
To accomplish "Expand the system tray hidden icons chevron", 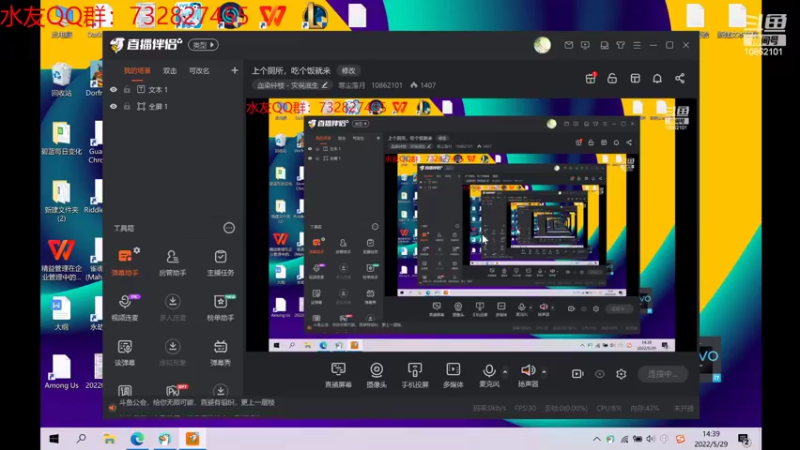I will (596, 439).
